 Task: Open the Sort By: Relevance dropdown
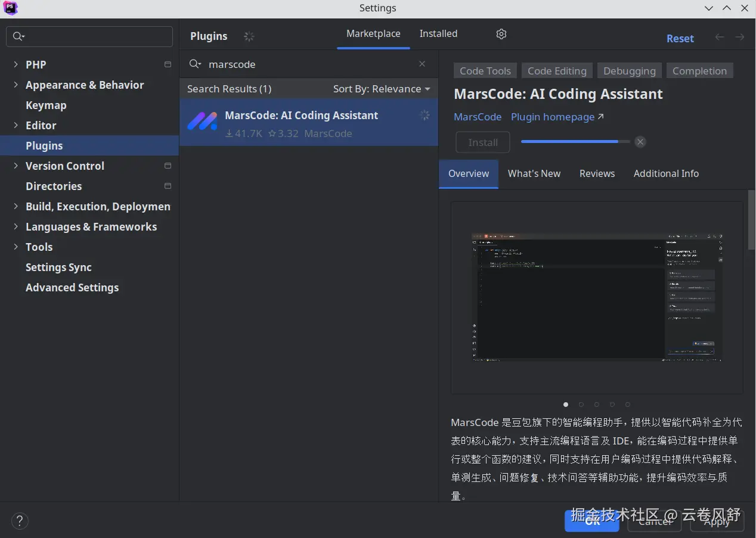click(382, 89)
